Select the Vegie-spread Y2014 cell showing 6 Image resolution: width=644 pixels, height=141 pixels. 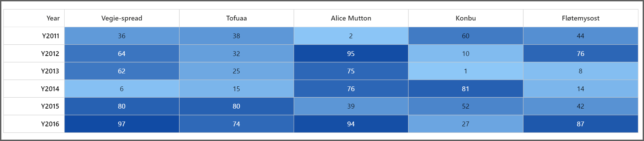pyautogui.click(x=122, y=89)
